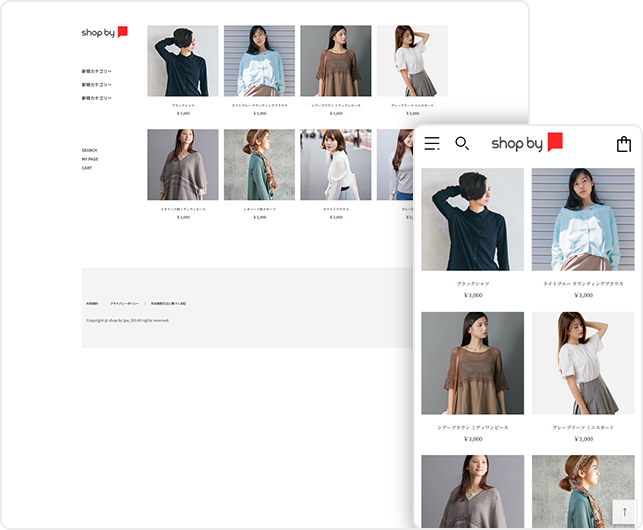Screen dimensions: 643x530
Task: Open mobile black shirt product photo
Action: [x=472, y=219]
